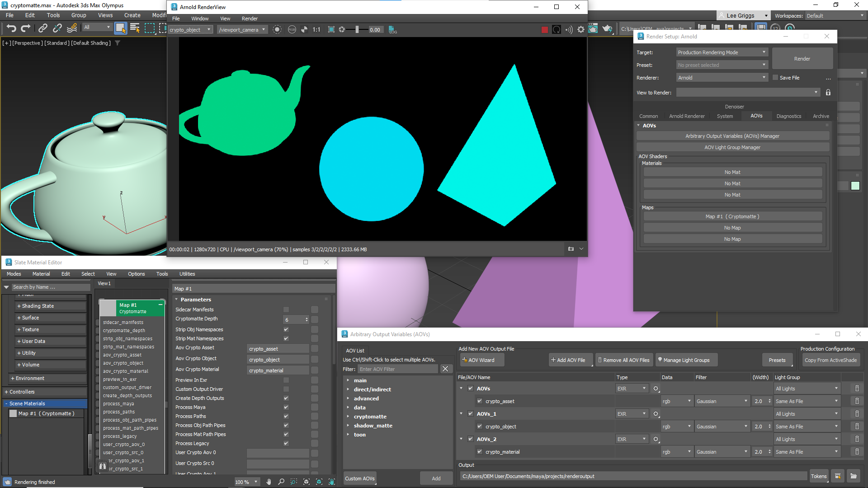Viewport: 868px width, 488px height.
Task: Click the snapshot camera icon in status bar
Action: click(571, 249)
